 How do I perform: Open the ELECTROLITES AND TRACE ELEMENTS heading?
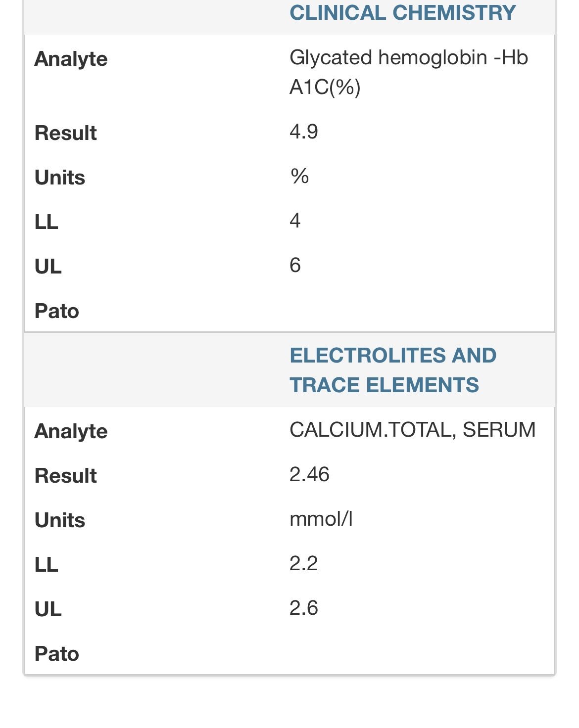392,370
